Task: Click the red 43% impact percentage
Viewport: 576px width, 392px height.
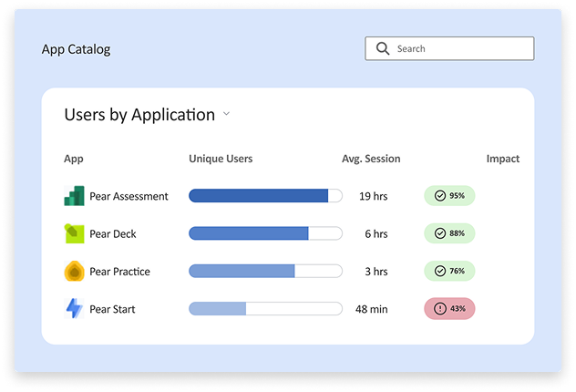Action: pyautogui.click(x=458, y=309)
